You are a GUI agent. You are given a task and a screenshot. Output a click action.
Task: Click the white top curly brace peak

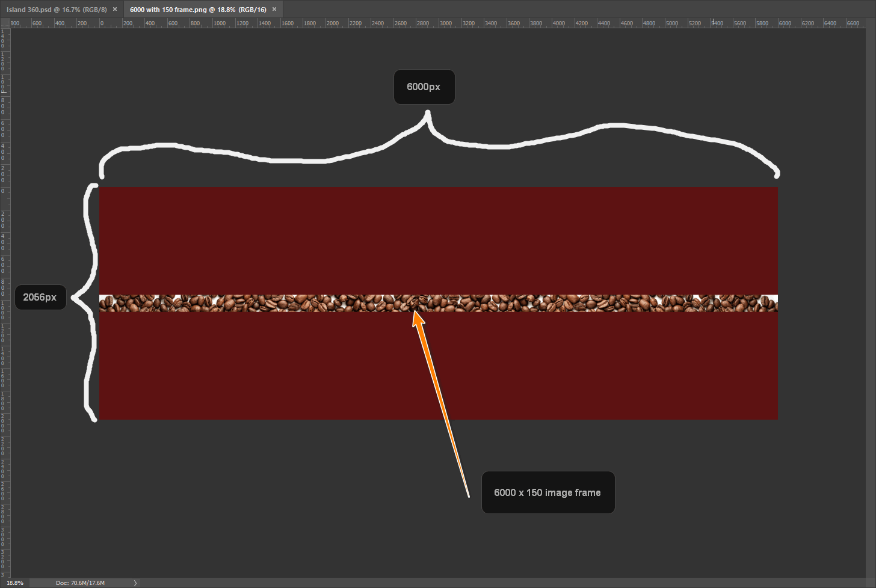tap(428, 114)
